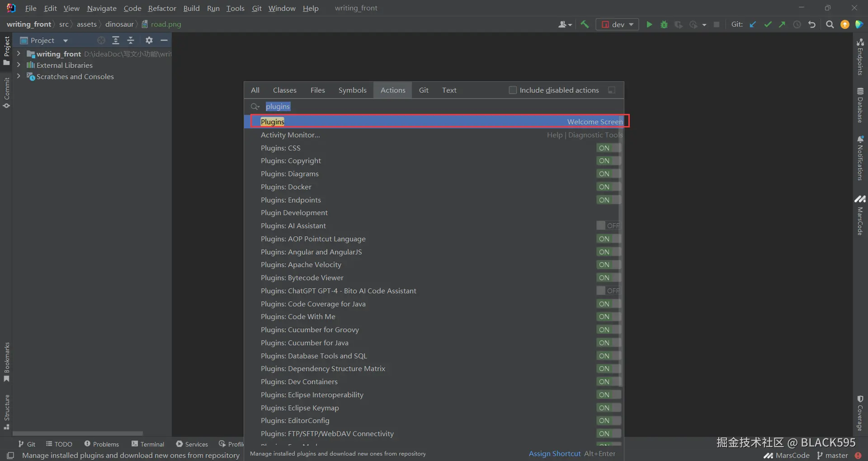Toggle the Plugins: Diagrams switch

(x=609, y=174)
